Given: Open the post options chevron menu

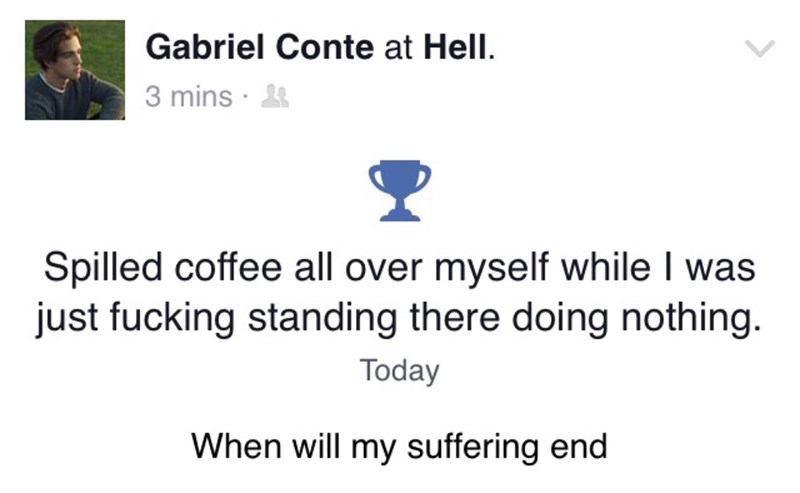Looking at the screenshot, I should point(761,48).
